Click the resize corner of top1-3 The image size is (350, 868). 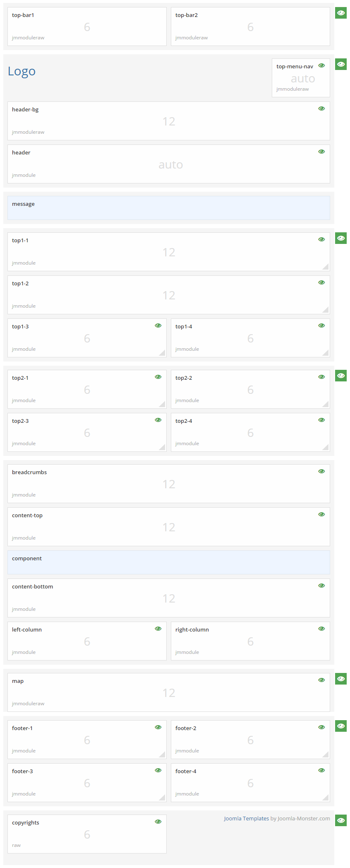pyautogui.click(x=163, y=353)
